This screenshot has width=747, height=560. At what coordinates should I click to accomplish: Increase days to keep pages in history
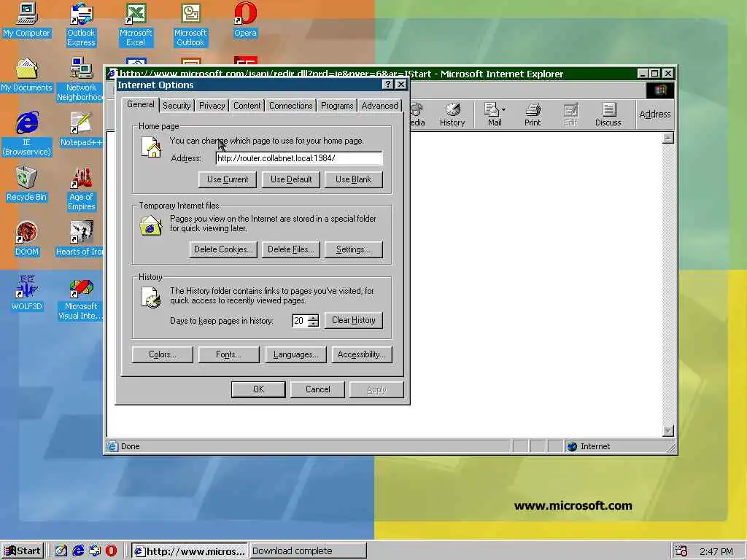click(313, 317)
